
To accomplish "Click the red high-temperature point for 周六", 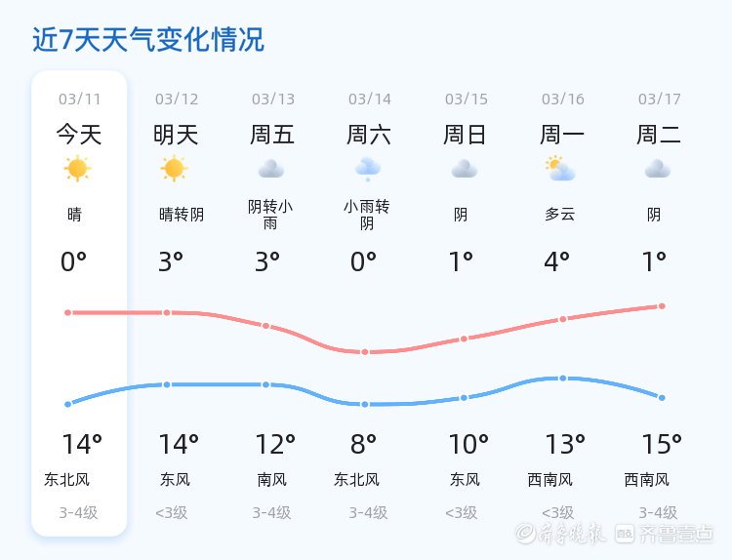I will [365, 351].
